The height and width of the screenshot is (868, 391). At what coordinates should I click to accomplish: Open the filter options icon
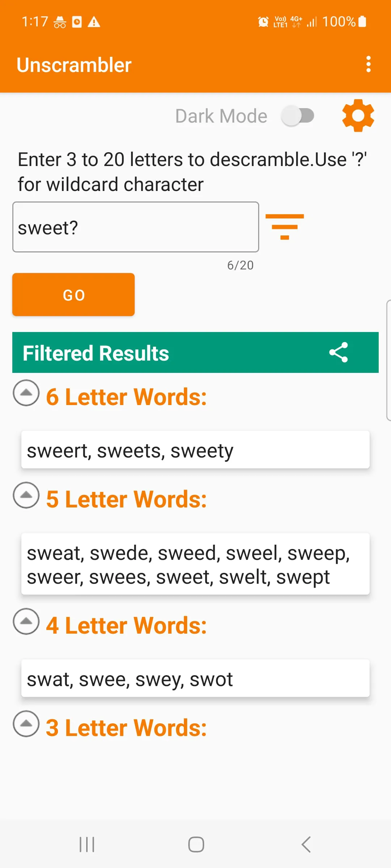[285, 227]
